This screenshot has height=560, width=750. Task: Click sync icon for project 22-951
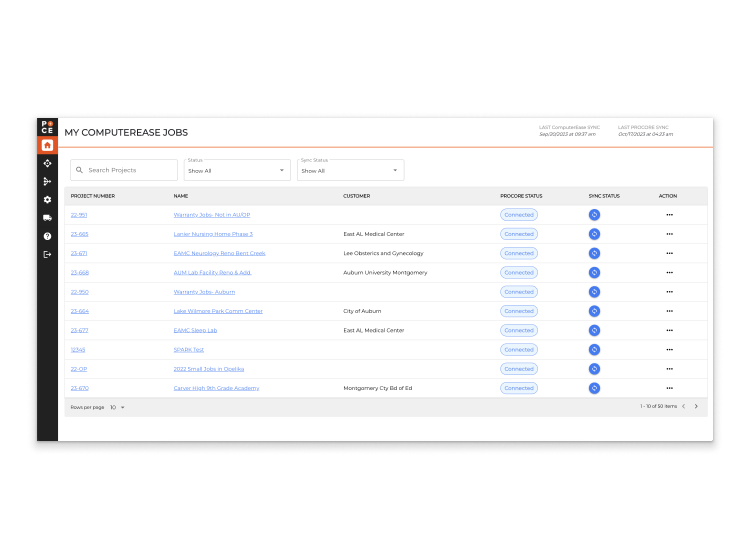[594, 215]
